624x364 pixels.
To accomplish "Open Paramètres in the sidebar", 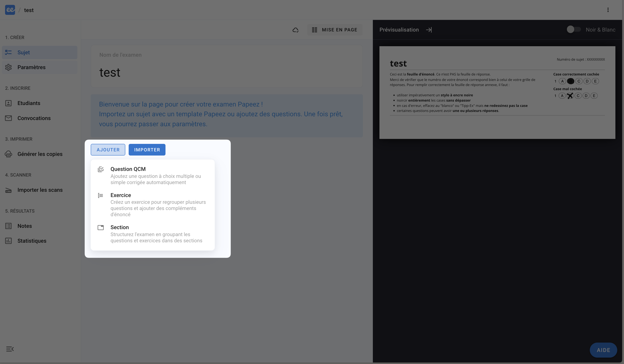I will (x=31, y=67).
